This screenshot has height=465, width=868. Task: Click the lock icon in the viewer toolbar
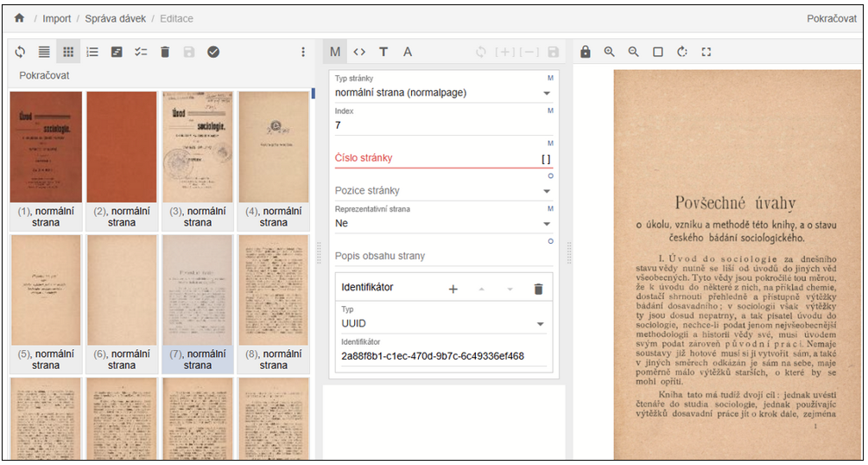(x=586, y=52)
